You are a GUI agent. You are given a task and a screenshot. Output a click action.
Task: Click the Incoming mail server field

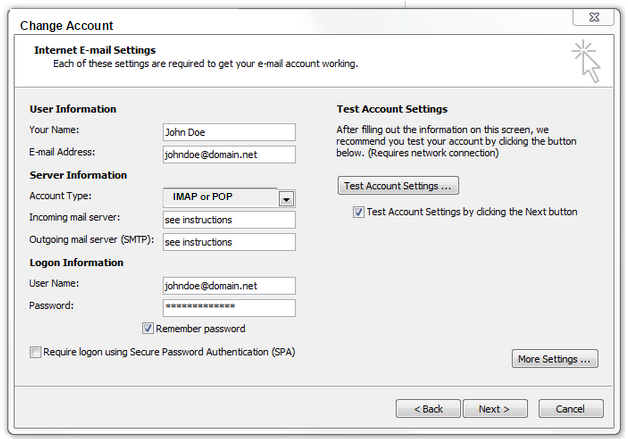point(229,220)
